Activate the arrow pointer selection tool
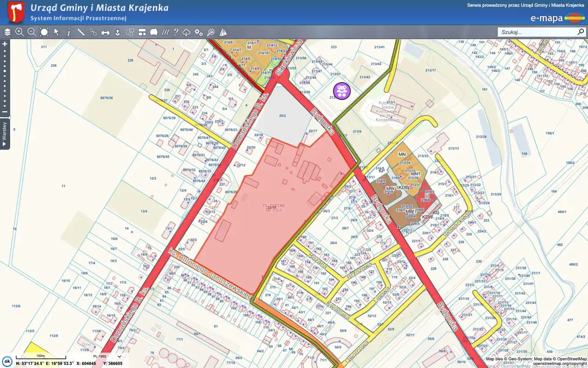588x368 pixels. (57, 32)
